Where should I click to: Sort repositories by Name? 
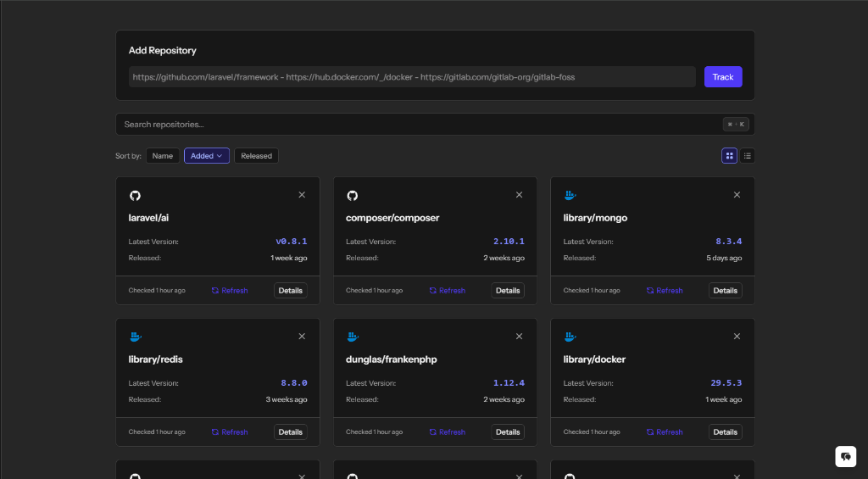point(163,156)
